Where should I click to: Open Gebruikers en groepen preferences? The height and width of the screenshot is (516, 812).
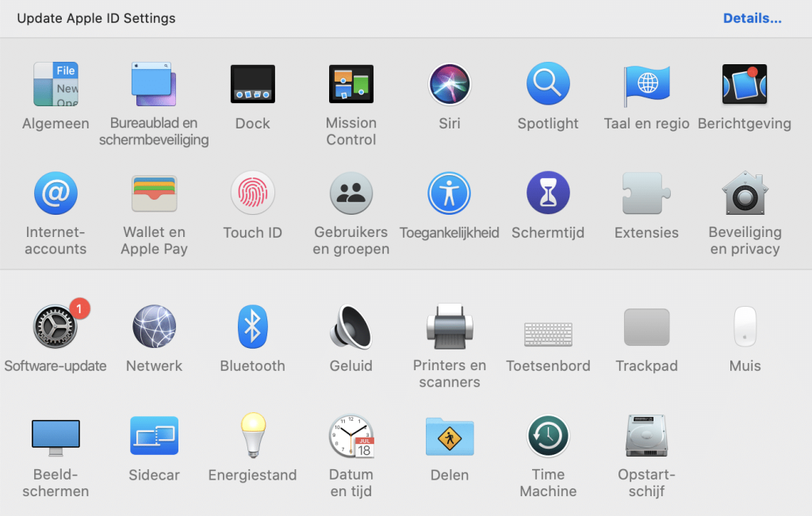click(x=351, y=193)
